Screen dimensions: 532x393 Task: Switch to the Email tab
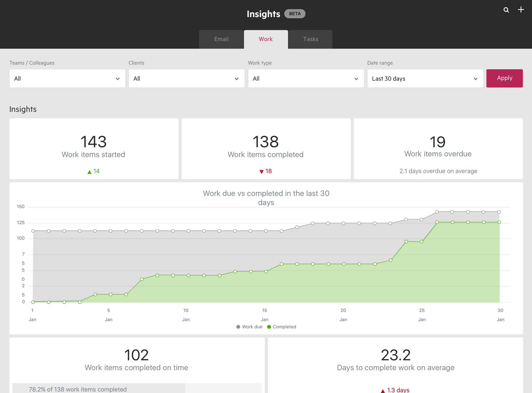[x=221, y=39]
